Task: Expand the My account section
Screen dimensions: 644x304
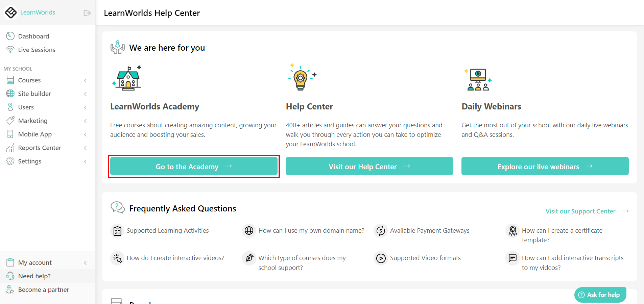Action: [86, 262]
